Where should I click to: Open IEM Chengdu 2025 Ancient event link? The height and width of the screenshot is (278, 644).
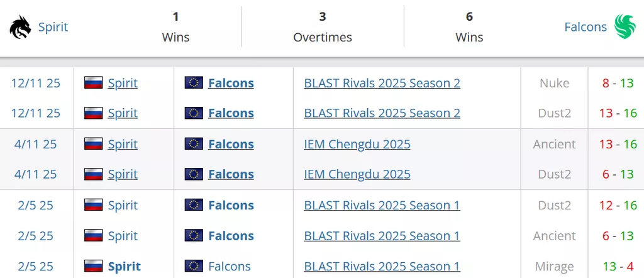click(x=357, y=144)
